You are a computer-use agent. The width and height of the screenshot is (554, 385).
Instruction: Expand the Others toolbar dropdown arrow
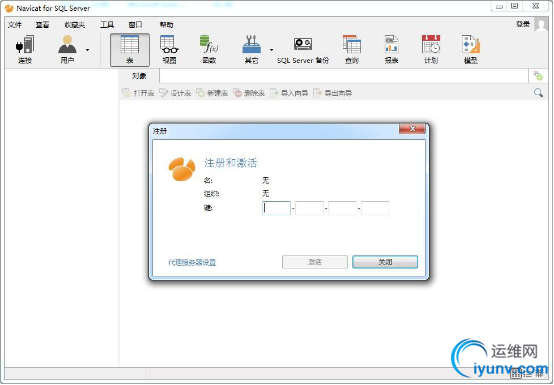271,50
